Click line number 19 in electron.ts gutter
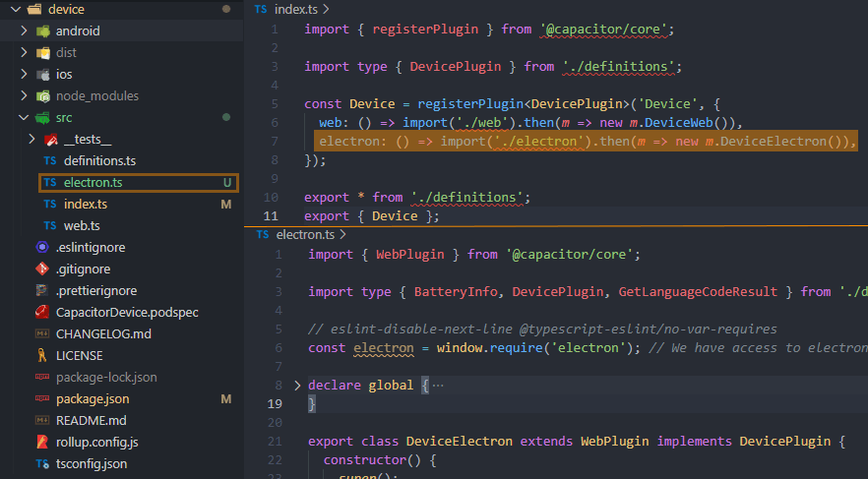868x479 pixels. 276,404
